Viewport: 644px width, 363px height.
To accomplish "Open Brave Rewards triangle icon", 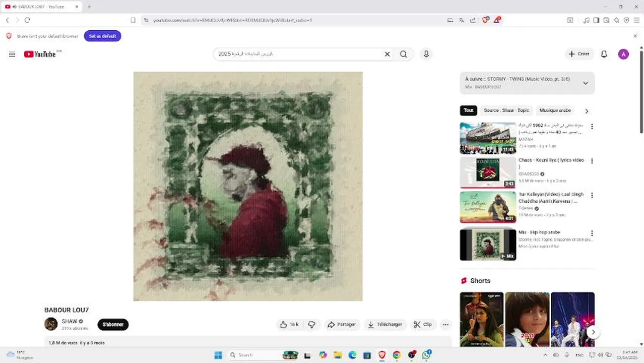I will pos(497,20).
